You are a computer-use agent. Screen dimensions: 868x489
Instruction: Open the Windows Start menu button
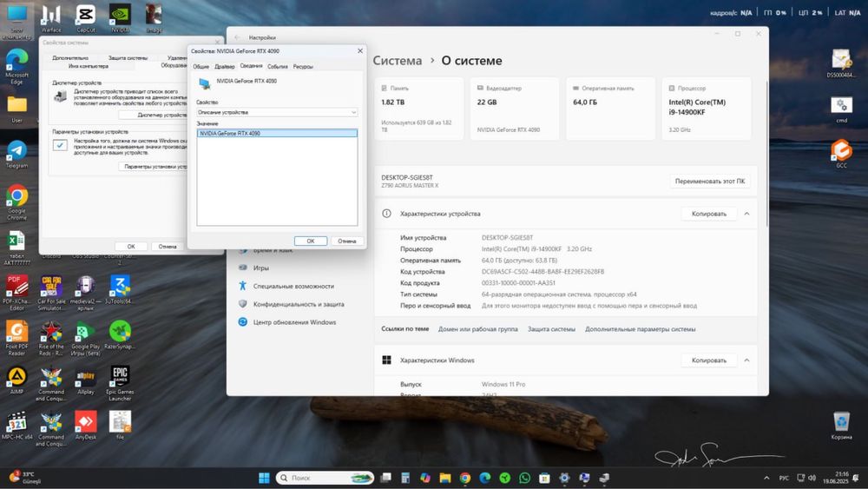[263, 478]
